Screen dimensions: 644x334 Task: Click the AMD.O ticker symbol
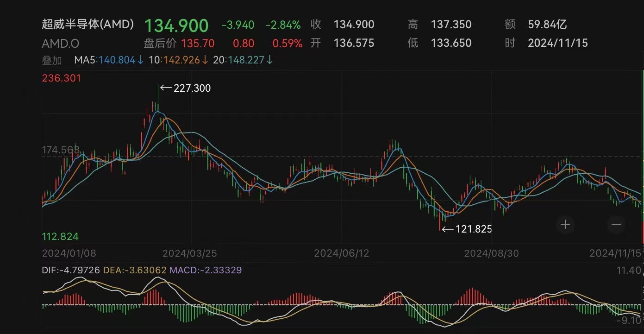pos(61,44)
